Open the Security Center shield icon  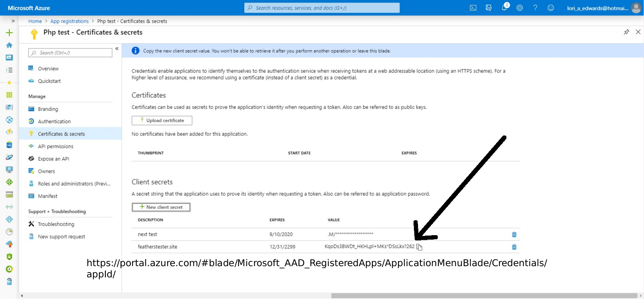tap(9, 257)
